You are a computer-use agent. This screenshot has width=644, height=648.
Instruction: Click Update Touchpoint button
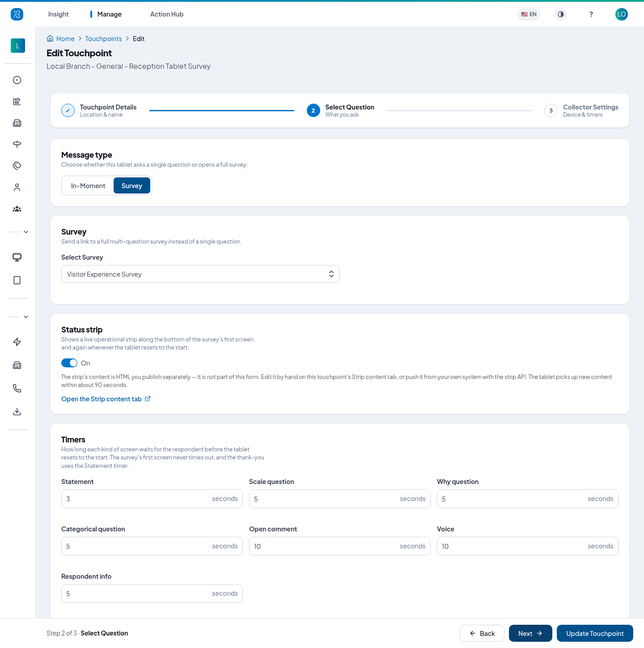[x=595, y=633]
